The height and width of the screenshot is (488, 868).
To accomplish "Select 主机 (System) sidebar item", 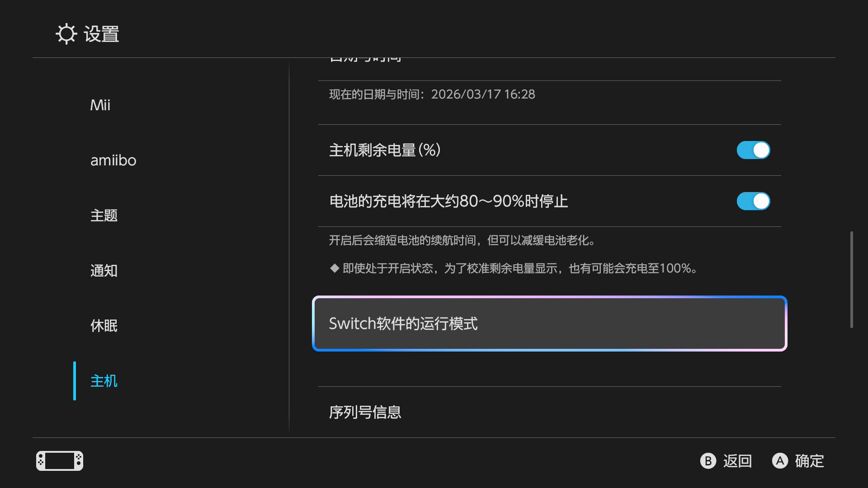I will tap(104, 381).
